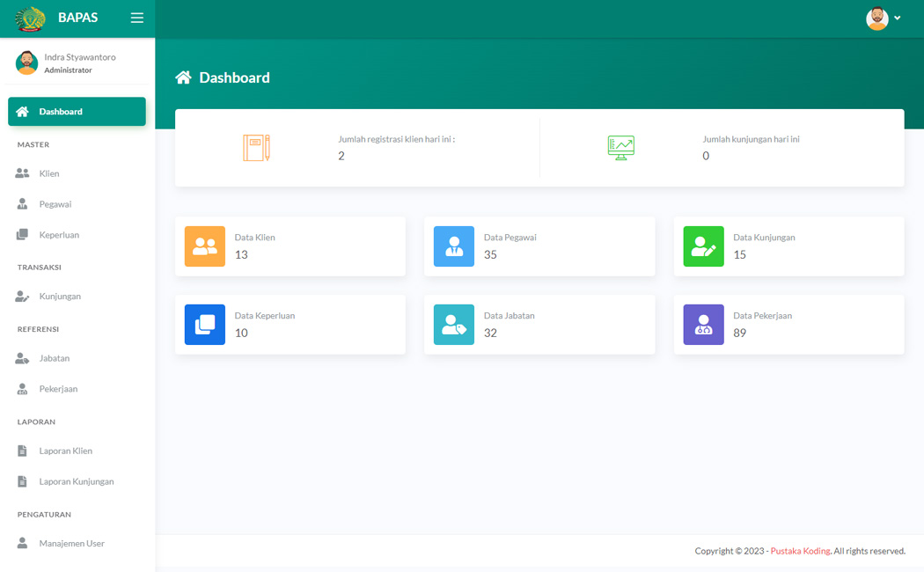Follow the Pustaka Koding footer link
This screenshot has height=572, width=924.
coord(800,551)
